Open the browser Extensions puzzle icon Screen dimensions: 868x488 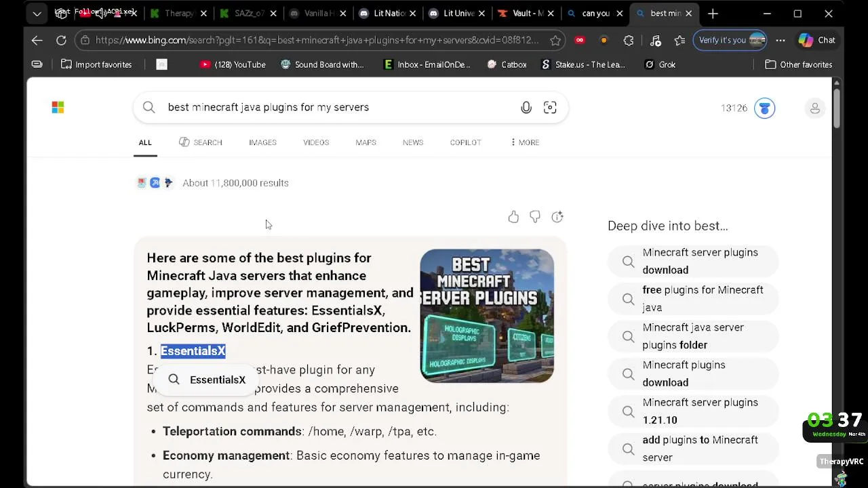pos(629,40)
